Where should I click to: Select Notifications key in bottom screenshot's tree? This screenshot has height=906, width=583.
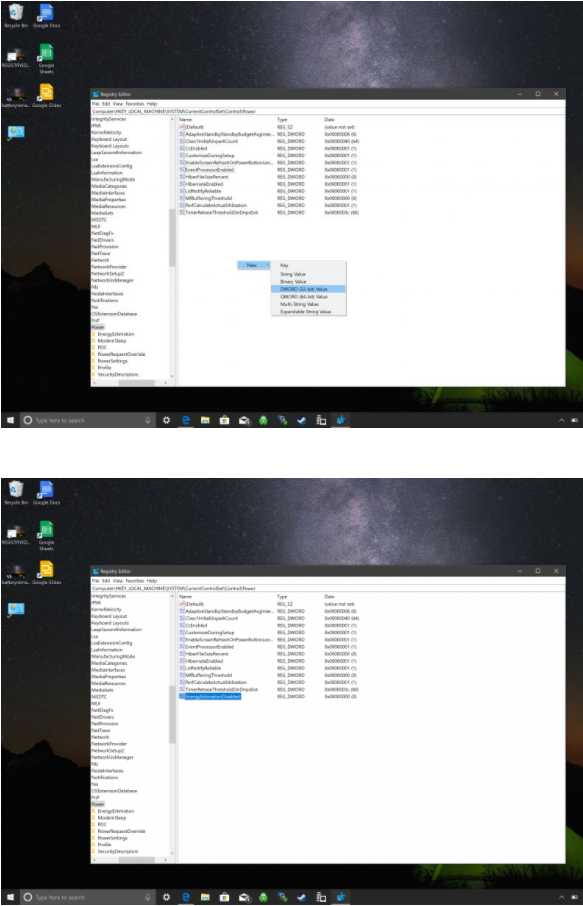point(105,778)
